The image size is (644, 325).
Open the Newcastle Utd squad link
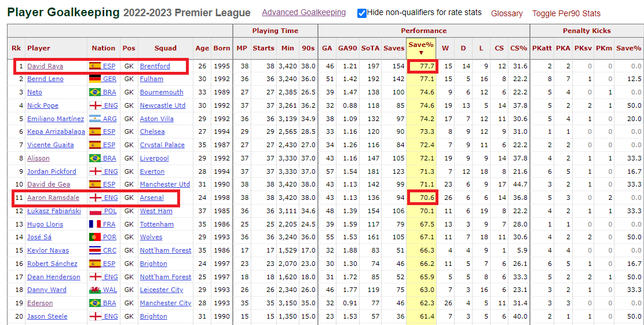pos(163,105)
